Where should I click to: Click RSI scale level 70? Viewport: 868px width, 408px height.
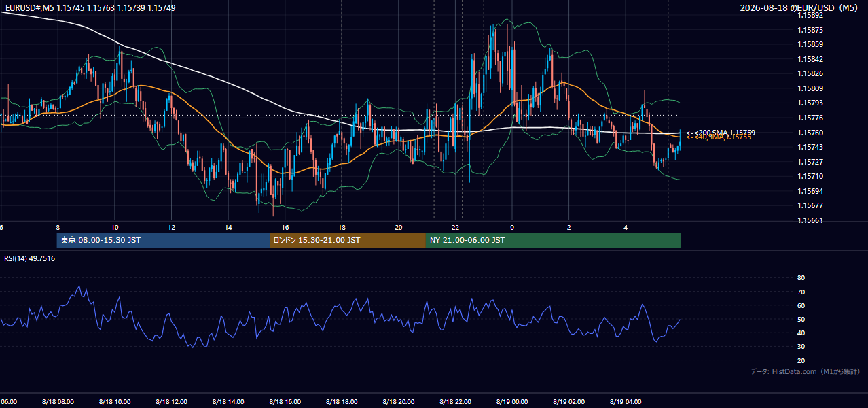(801, 292)
